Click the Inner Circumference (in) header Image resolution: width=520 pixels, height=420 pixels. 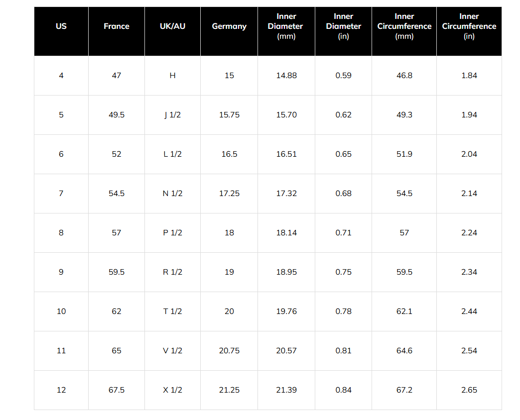[x=469, y=26]
